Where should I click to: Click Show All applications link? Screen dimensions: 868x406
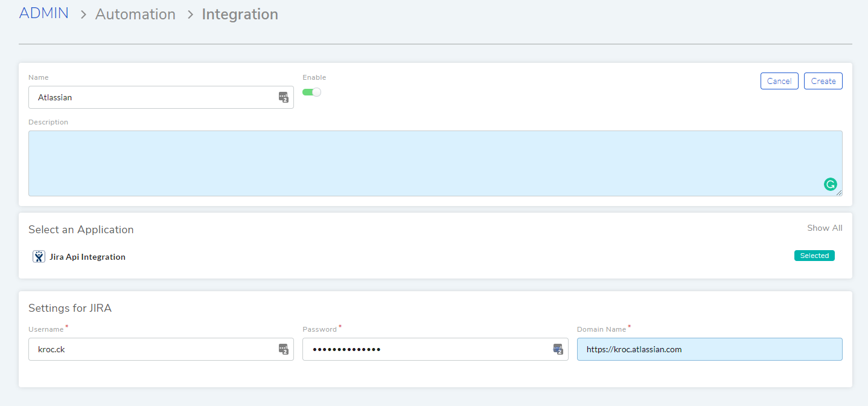[x=825, y=228]
